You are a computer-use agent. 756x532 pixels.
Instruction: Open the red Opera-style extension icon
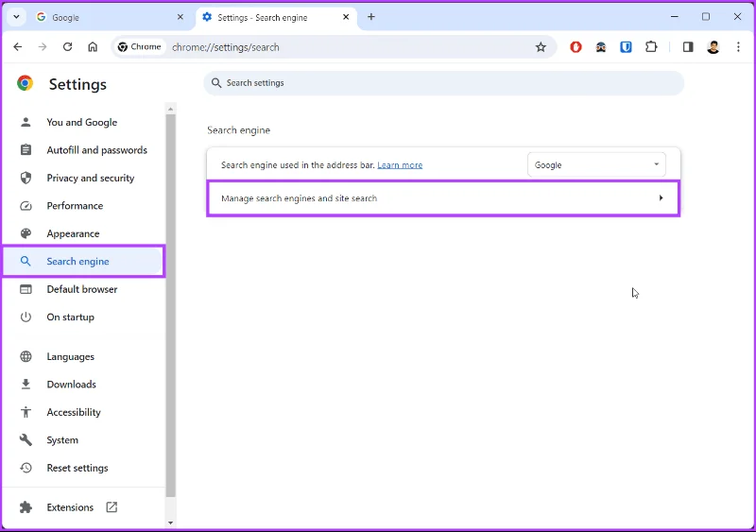576,47
